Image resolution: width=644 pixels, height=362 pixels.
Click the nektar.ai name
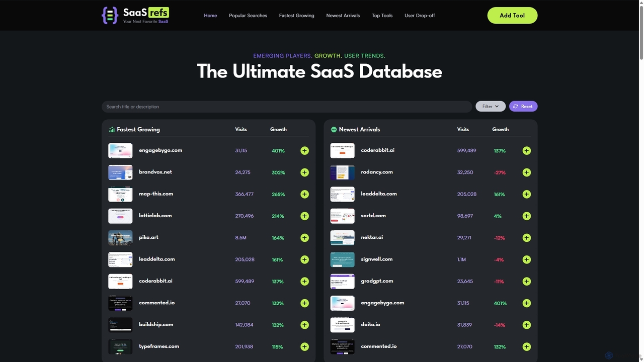coord(372,237)
